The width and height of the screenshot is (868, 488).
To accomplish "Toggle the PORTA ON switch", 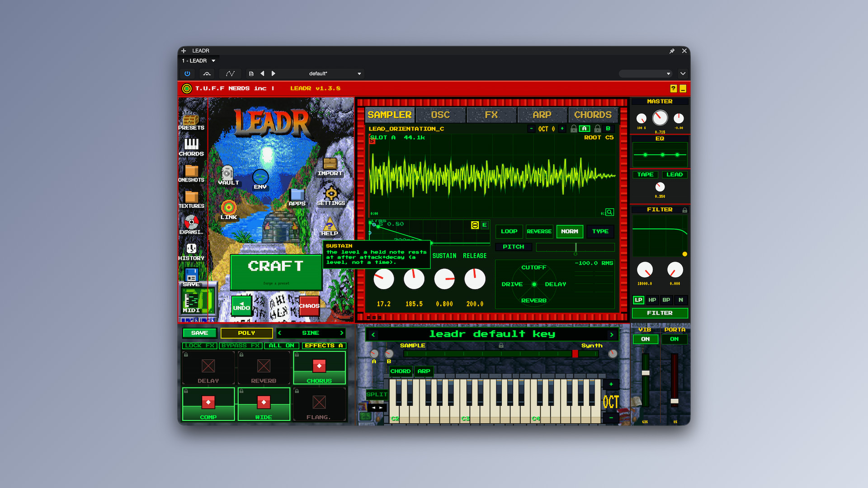I will pyautogui.click(x=674, y=339).
